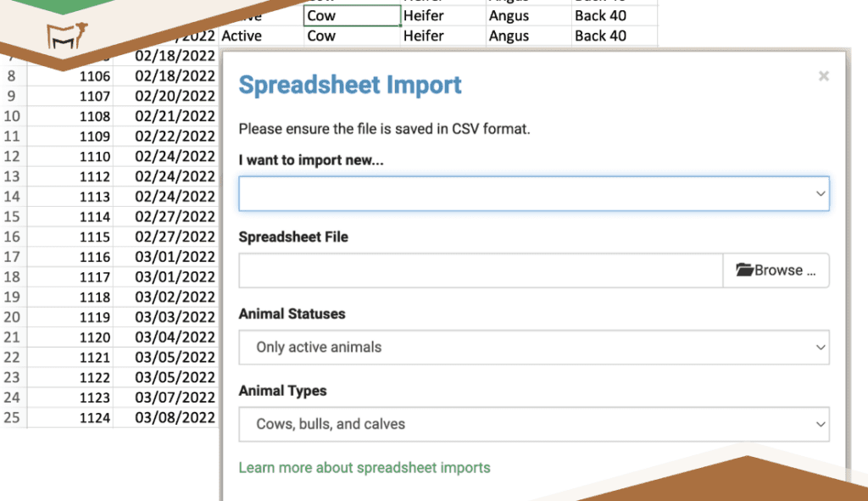Open the 'I want to import new...' dropdown

(x=533, y=193)
